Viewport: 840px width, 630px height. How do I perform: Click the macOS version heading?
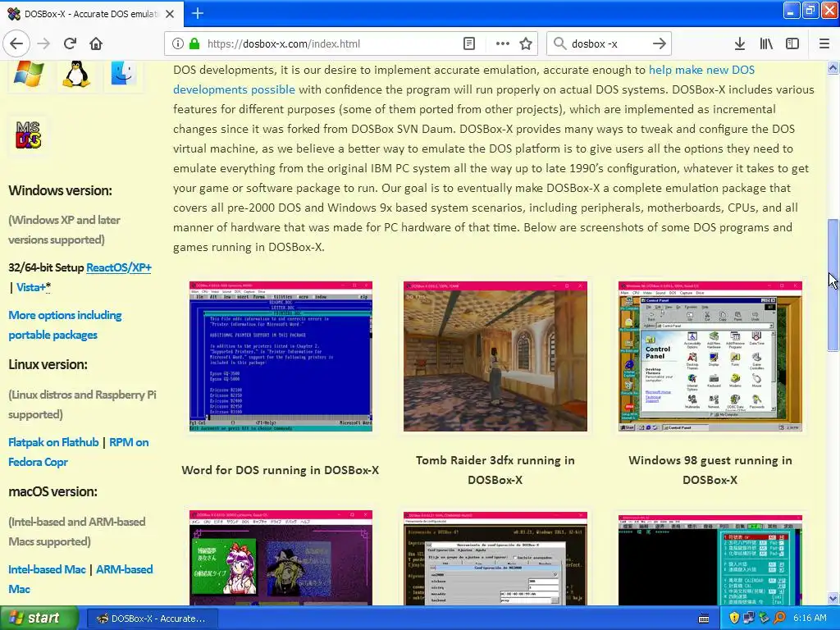click(52, 491)
